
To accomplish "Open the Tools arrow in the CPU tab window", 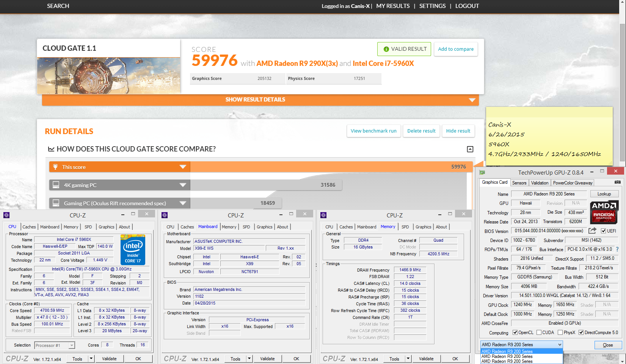I will click(x=91, y=359).
